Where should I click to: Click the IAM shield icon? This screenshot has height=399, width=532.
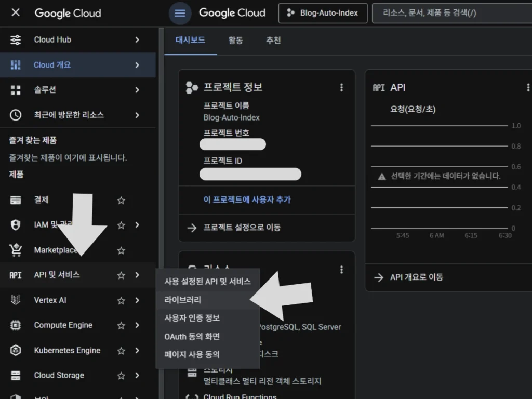16,225
